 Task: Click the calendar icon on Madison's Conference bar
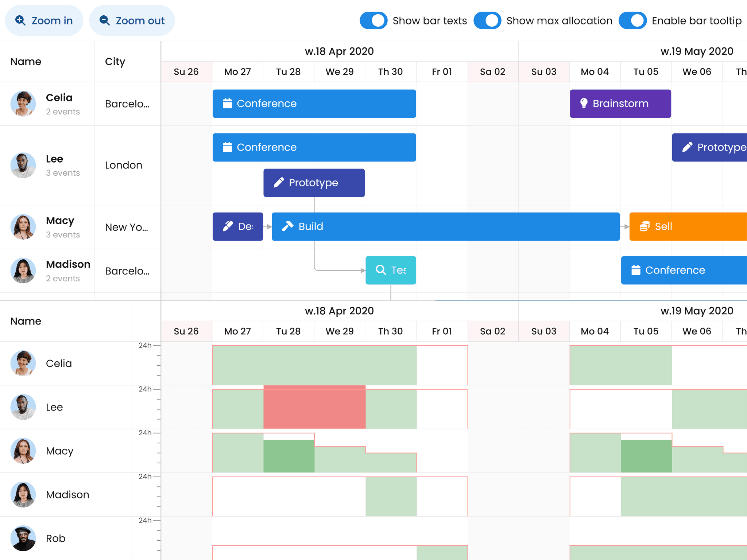pos(636,270)
